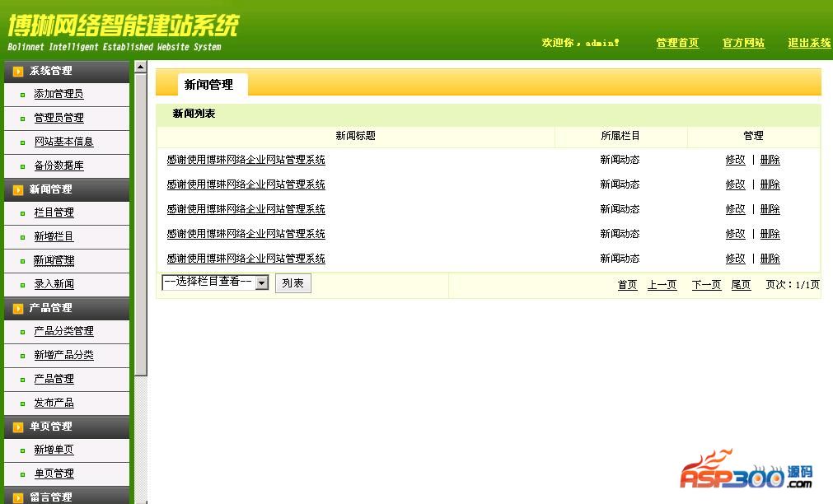833x504 pixels.
Task: Go to 网站基本信息 page
Action: [x=63, y=142]
